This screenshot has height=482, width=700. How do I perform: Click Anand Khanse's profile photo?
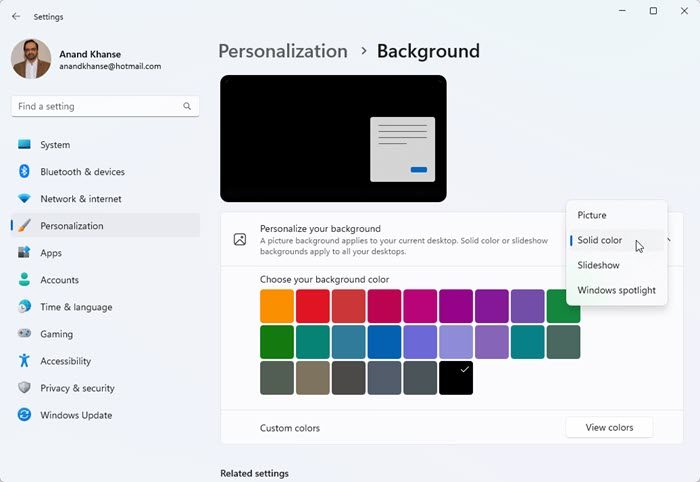coord(31,59)
